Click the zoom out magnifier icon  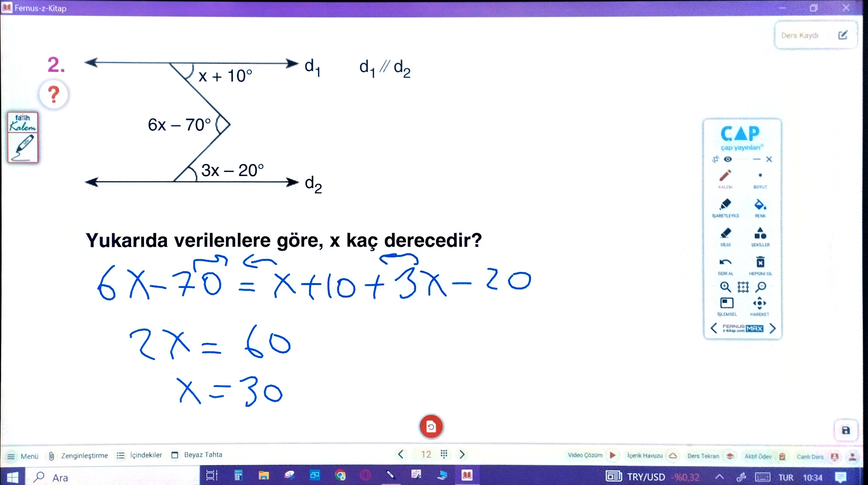(760, 287)
